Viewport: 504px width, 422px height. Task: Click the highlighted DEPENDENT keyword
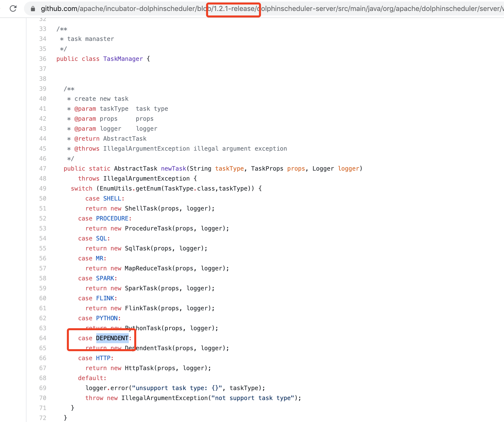click(x=112, y=338)
